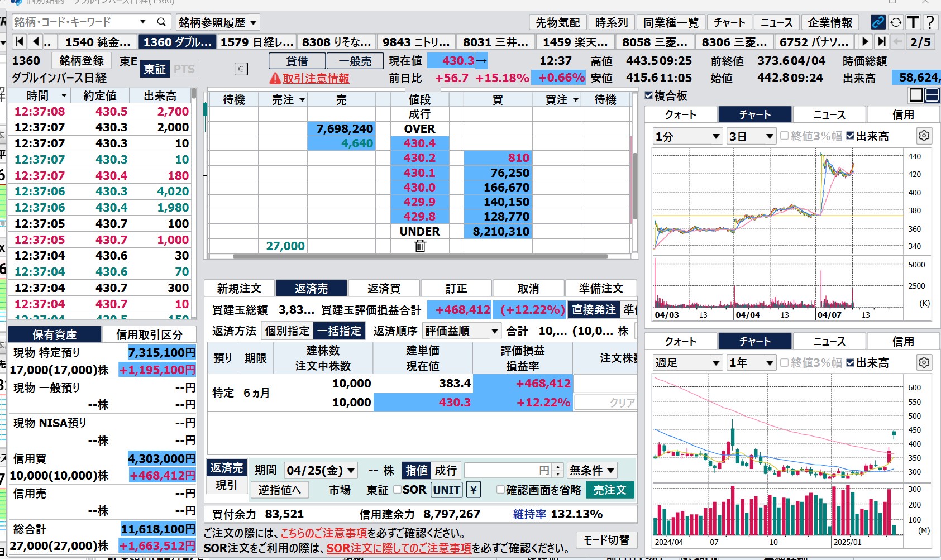The image size is (941, 560).
Task: Open the 訂正 tab
Action: 456,288
